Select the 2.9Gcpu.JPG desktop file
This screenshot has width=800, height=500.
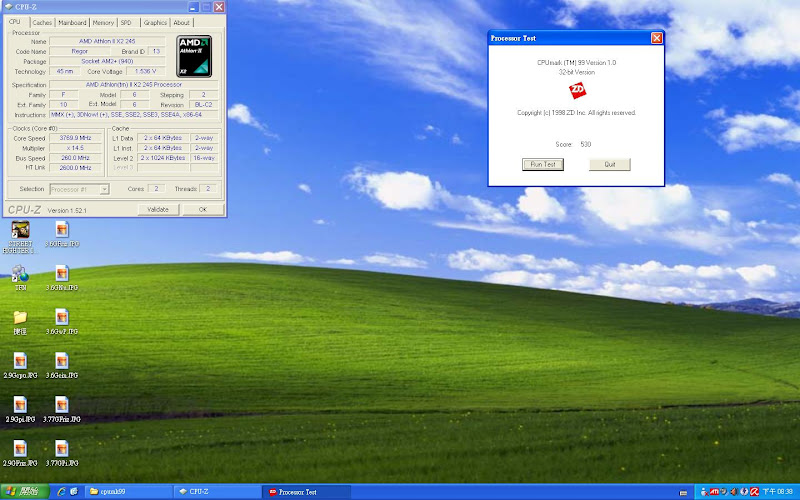click(19, 360)
